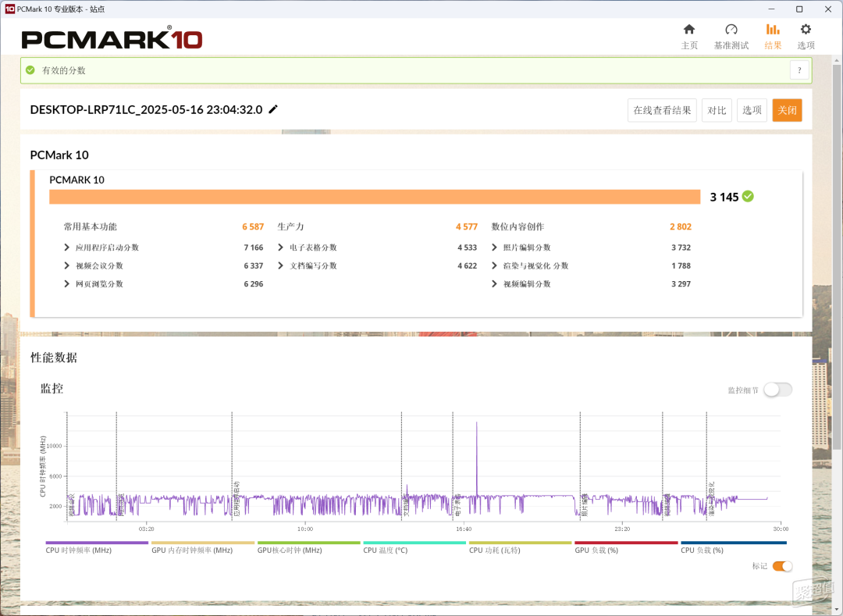The height and width of the screenshot is (616, 843).
Task: Click the 16:40 time axis label
Action: pos(464,529)
